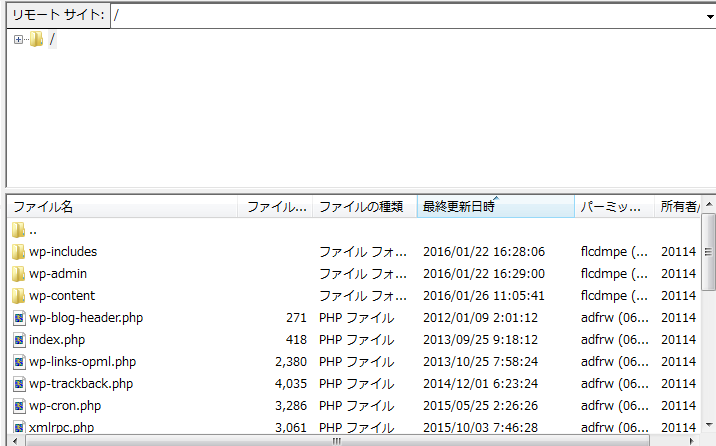This screenshot has height=446, width=716.
Task: Click the wp-links-opml.php file icon
Action: tap(18, 362)
